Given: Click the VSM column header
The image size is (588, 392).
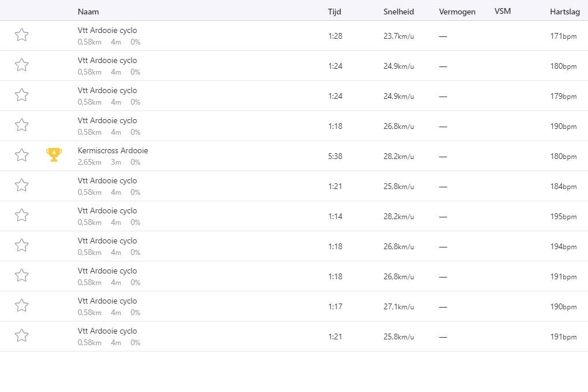Looking at the screenshot, I should point(502,12).
